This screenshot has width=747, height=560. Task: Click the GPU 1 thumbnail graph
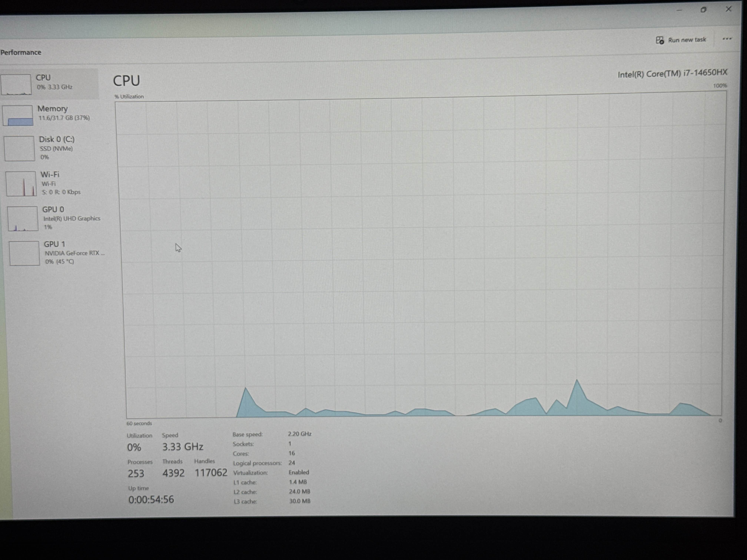pos(24,253)
